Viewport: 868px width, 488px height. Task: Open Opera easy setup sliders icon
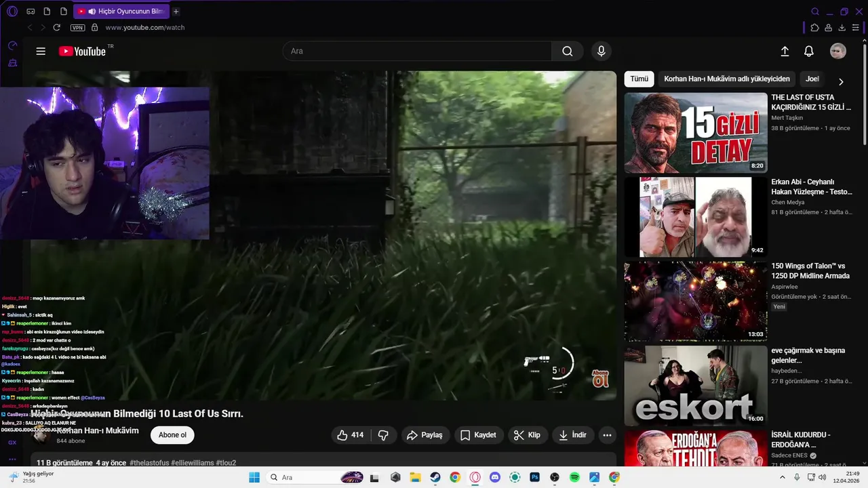click(x=856, y=28)
